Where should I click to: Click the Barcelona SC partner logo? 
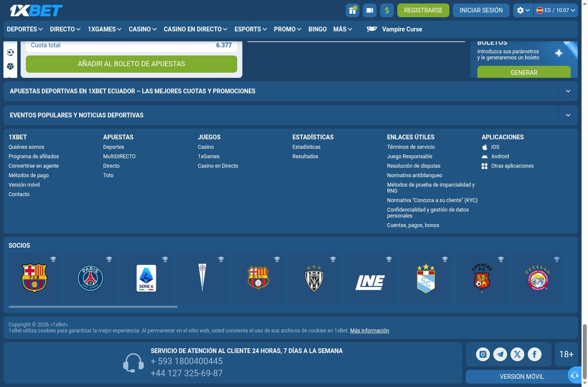[258, 278]
